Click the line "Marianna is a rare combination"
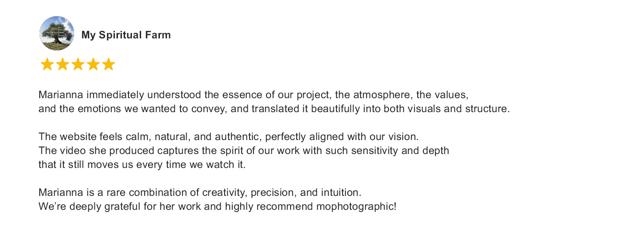The image size is (644, 236). (200, 193)
